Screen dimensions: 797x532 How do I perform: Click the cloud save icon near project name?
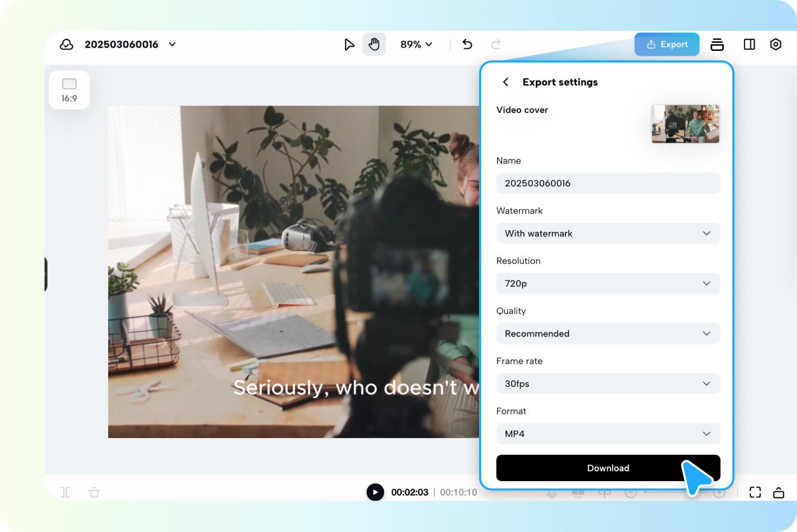[66, 45]
